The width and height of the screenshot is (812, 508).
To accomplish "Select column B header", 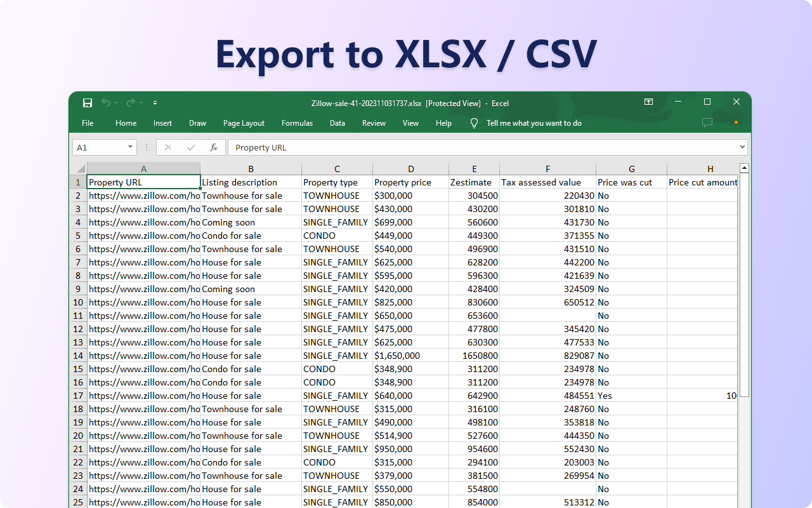I will click(251, 169).
